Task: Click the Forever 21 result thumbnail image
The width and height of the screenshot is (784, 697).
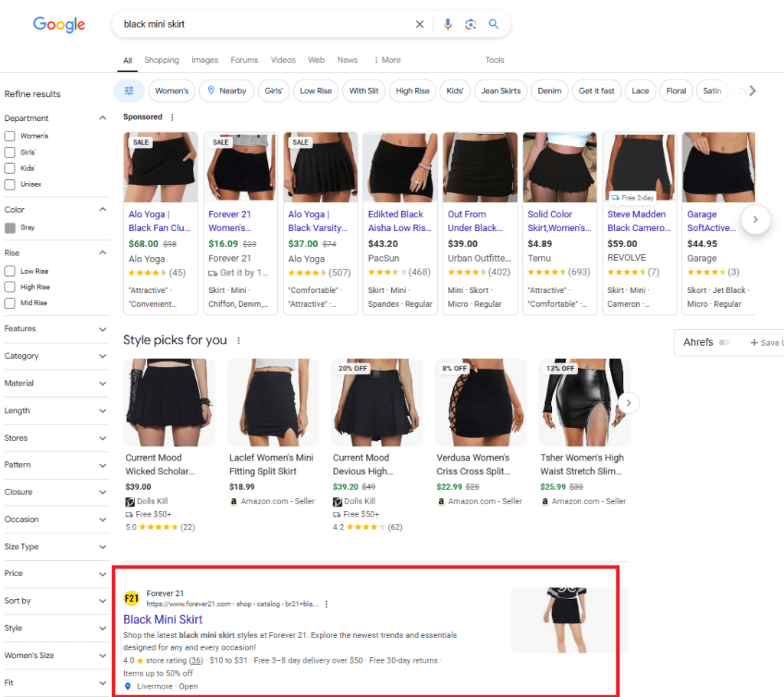Action: click(569, 620)
